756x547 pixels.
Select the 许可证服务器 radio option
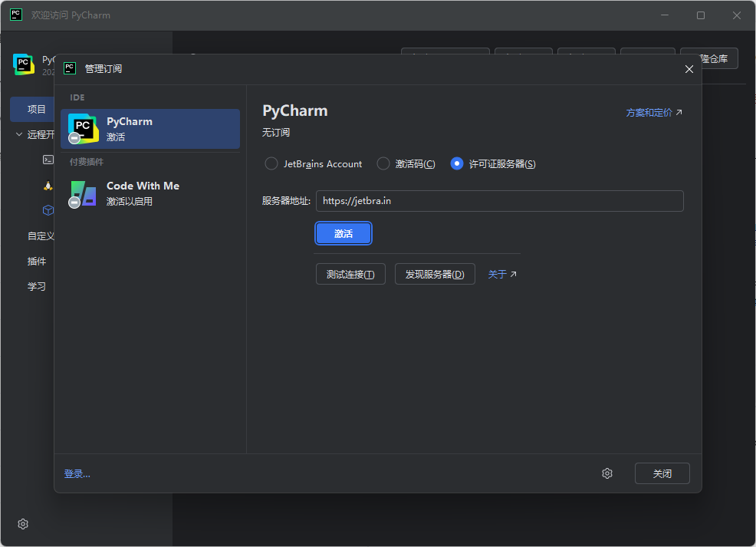457,163
